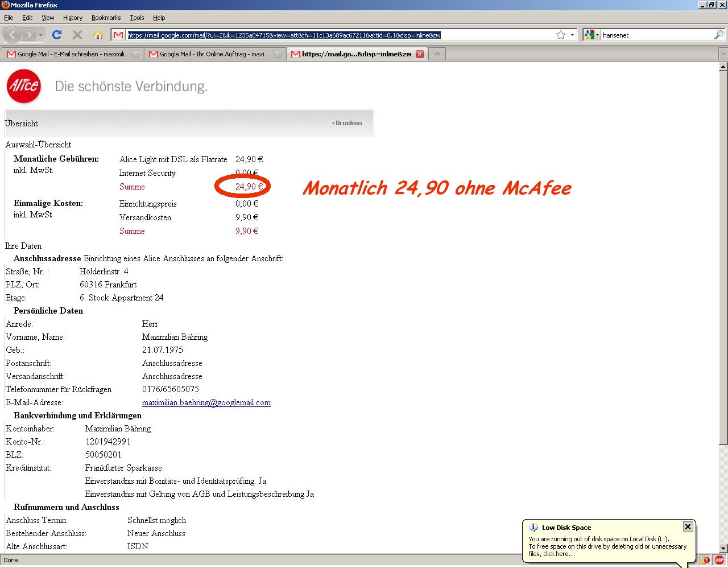Click '6. Stock Appartment 24' text

[122, 298]
